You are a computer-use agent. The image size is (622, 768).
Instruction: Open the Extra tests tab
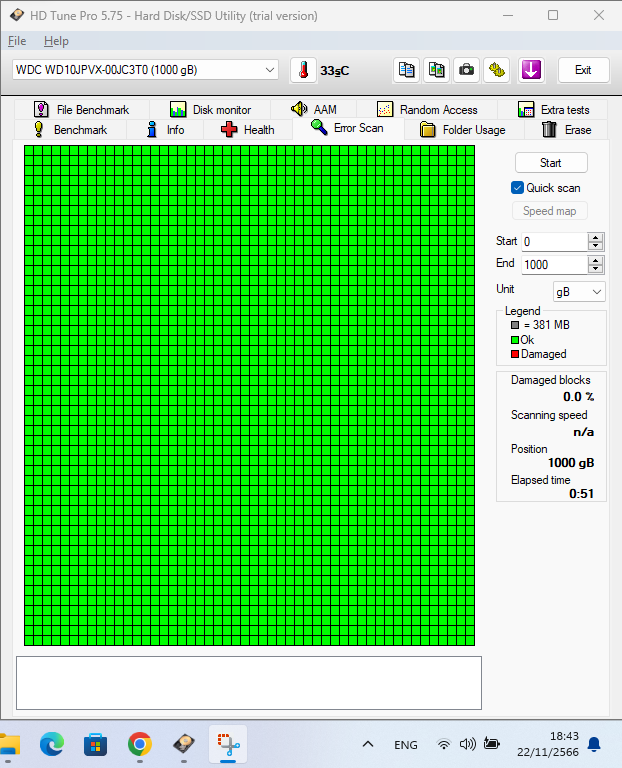tap(553, 110)
